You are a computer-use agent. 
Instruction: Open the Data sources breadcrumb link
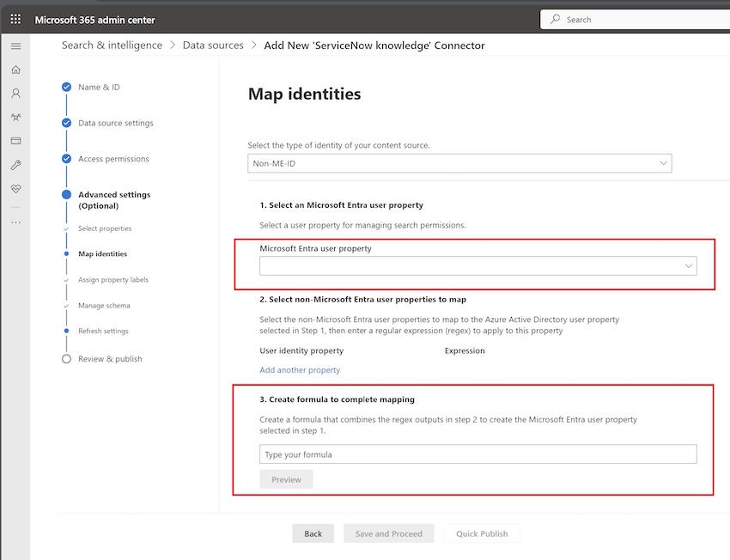tap(212, 45)
